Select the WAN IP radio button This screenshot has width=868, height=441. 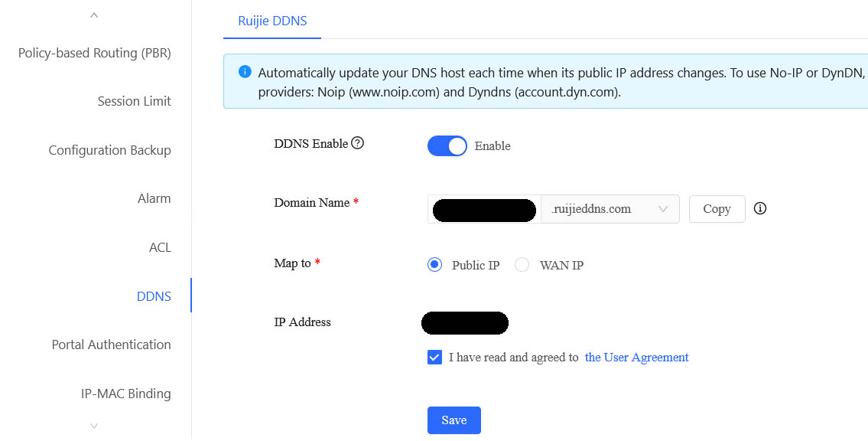522,265
